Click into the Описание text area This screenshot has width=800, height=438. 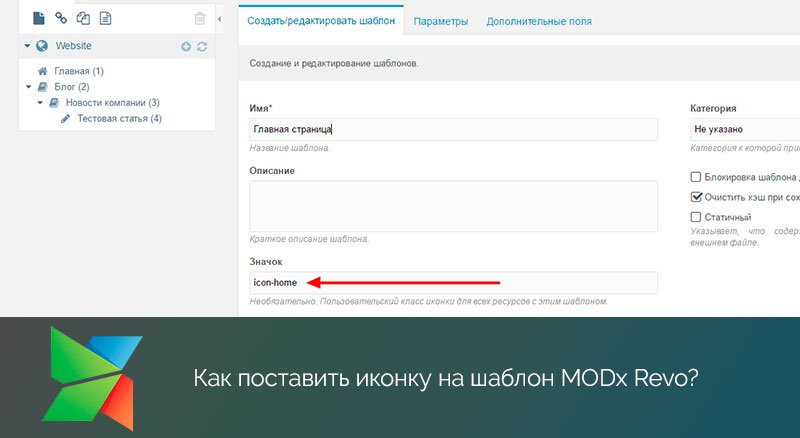[453, 206]
